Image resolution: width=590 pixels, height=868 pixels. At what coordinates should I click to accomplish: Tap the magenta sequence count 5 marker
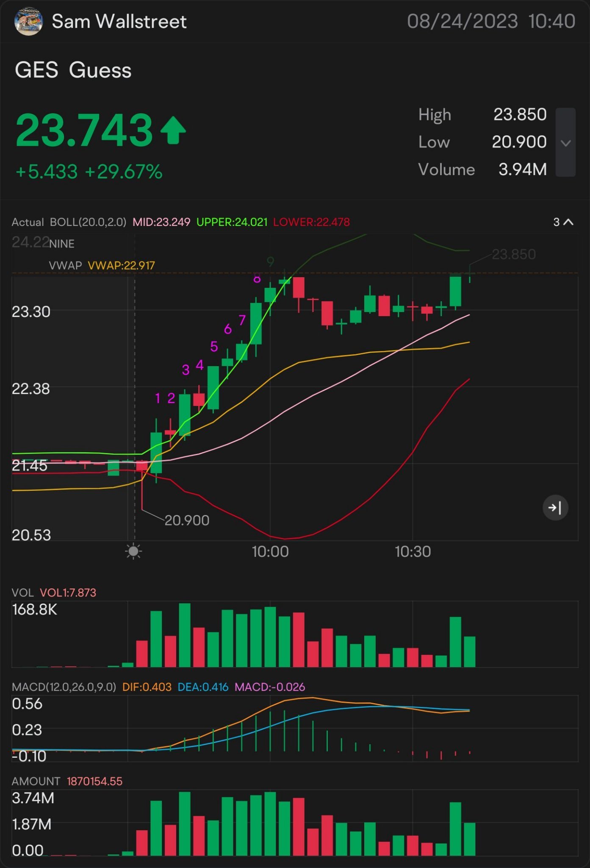coord(214,346)
